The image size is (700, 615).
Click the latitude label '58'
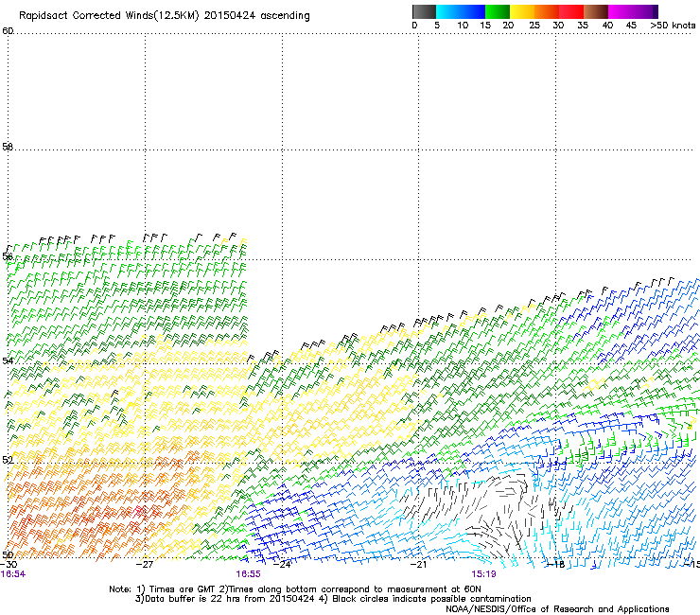coord(8,147)
